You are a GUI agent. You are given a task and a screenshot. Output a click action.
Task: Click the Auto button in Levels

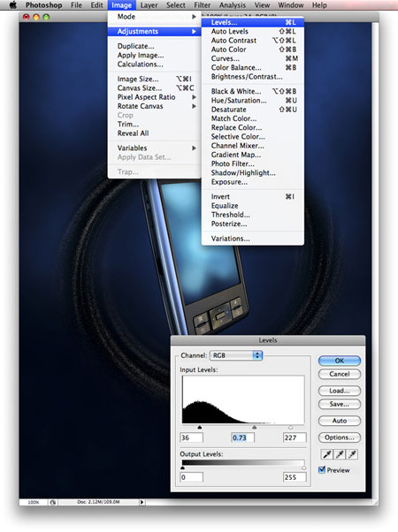click(340, 421)
